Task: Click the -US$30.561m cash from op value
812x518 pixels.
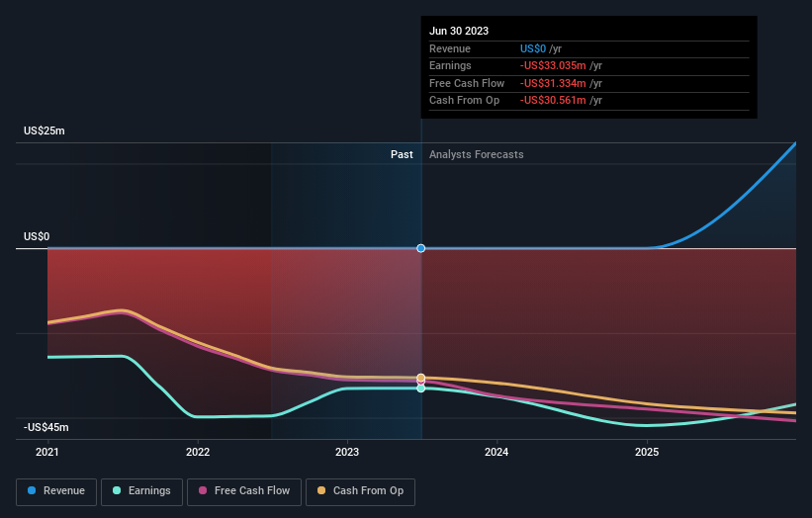Action: click(553, 101)
